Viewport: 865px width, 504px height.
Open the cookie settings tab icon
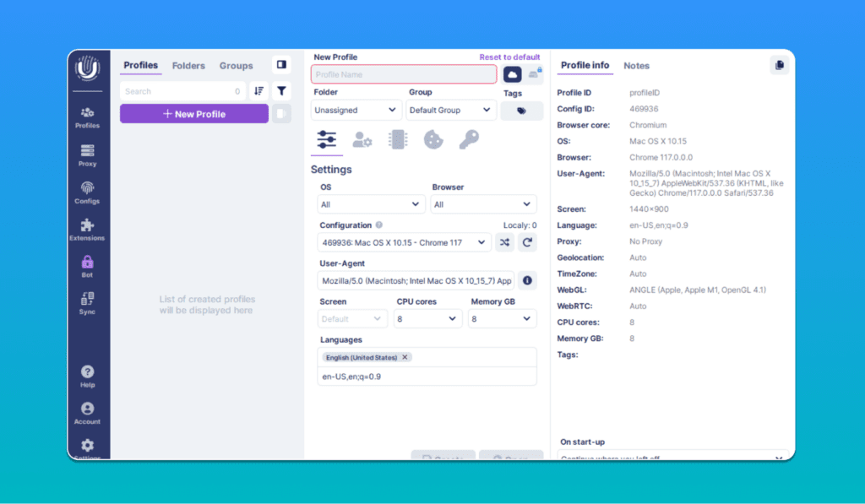[x=433, y=139]
